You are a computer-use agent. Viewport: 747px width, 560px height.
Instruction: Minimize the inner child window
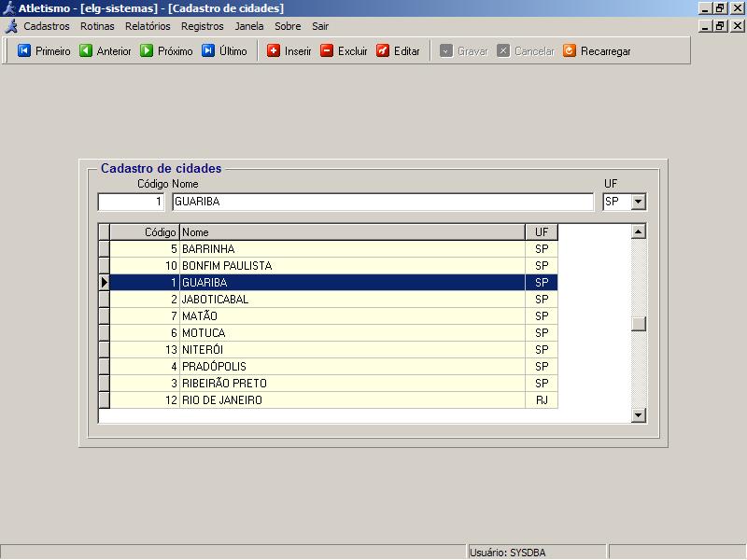click(x=706, y=26)
